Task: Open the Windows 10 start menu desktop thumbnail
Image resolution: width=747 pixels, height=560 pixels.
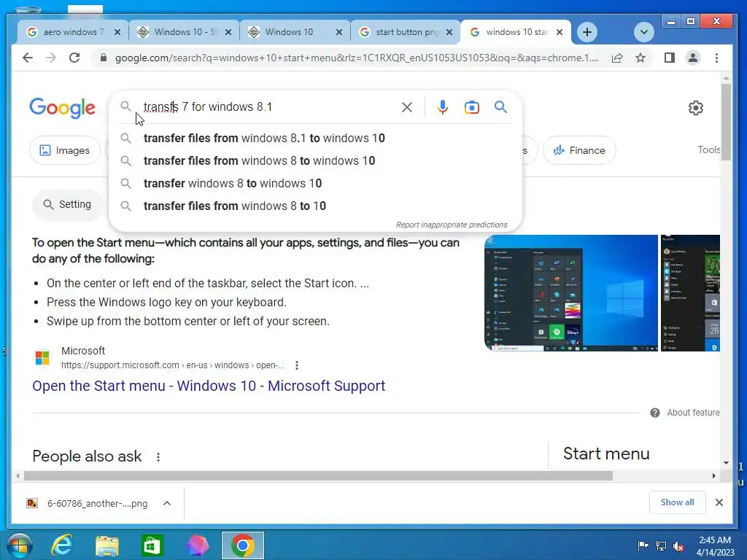Action: click(x=570, y=293)
